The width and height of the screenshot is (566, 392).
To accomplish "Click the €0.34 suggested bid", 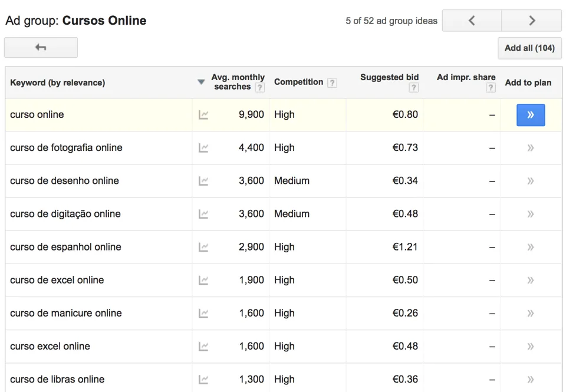I will 405,181.
